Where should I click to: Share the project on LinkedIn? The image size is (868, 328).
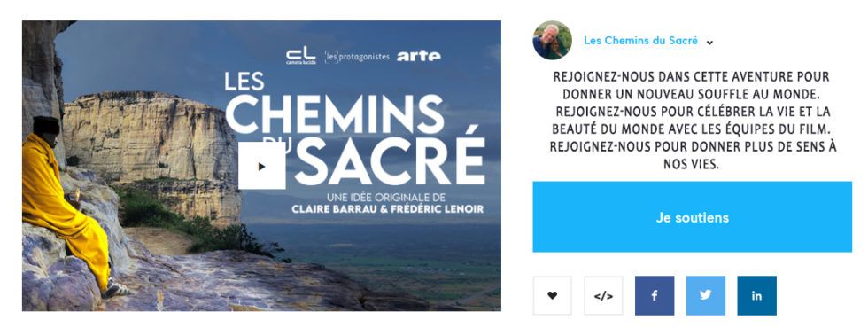(x=756, y=295)
